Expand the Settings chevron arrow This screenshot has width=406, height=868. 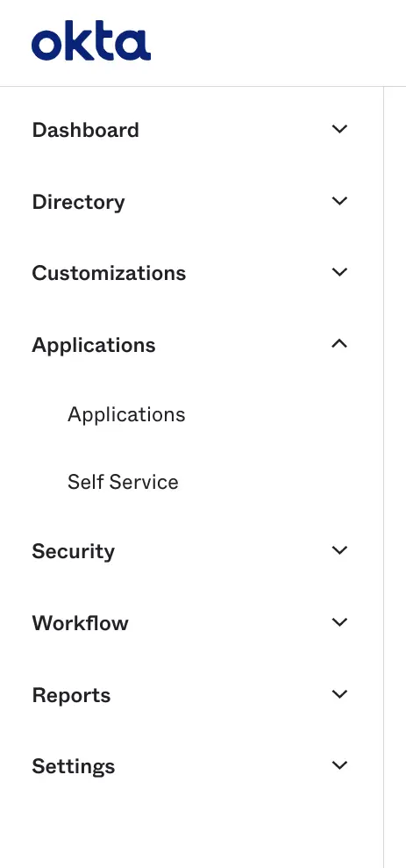point(339,765)
